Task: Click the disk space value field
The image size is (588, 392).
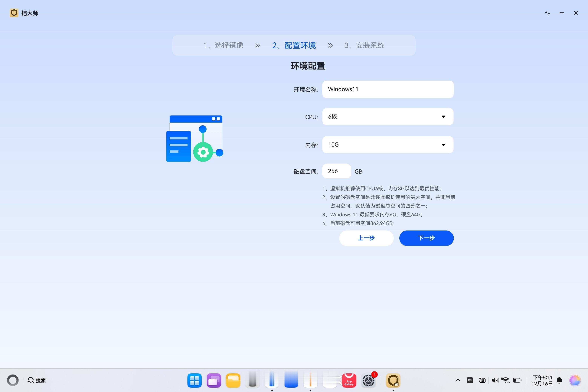Action: pyautogui.click(x=336, y=171)
